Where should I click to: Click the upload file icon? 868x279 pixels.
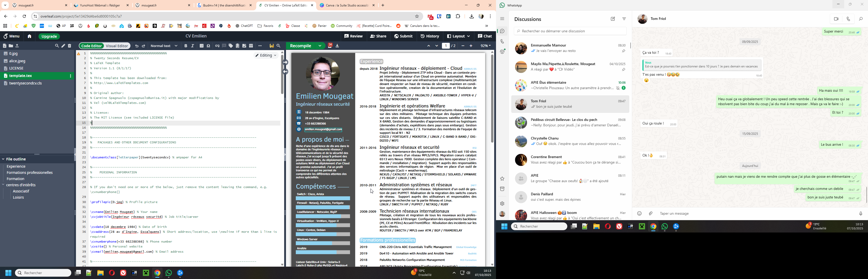coord(18,46)
